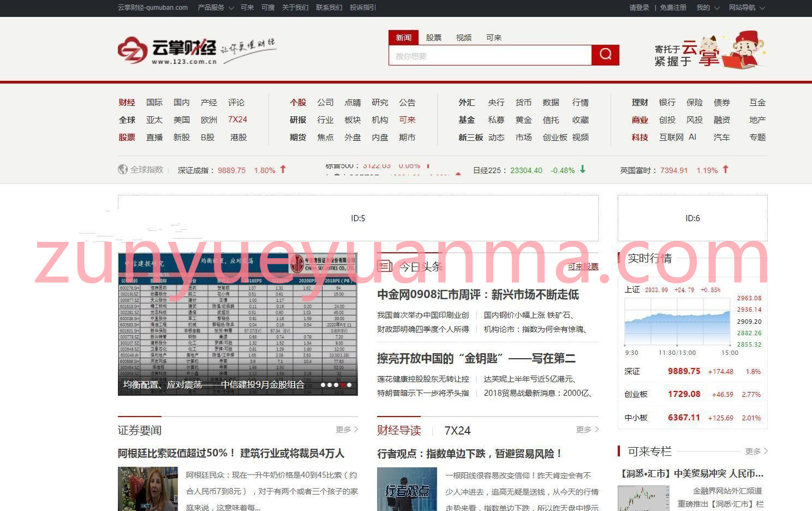812x511 pixels.
Task: Open headline 中金网0908汇市周评
Action: point(478,295)
